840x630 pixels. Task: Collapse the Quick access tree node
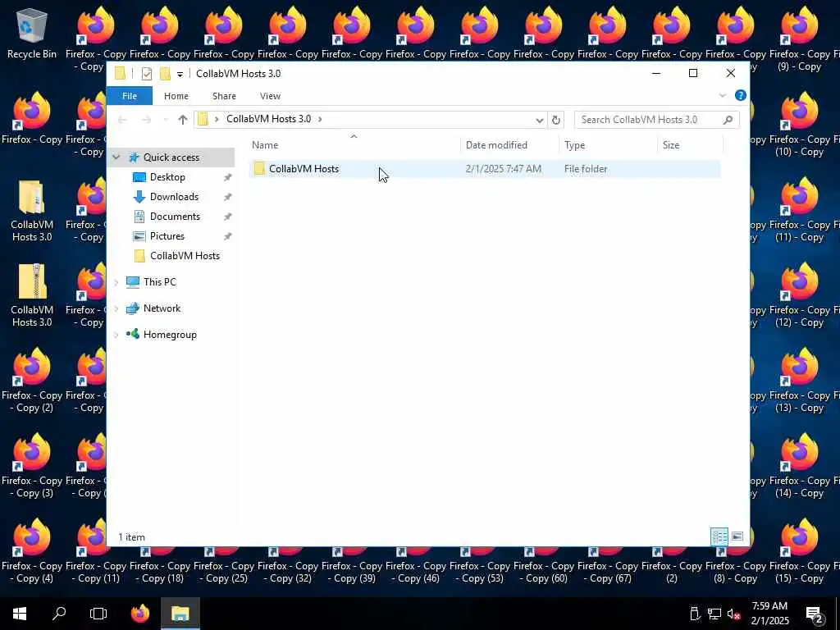(116, 157)
